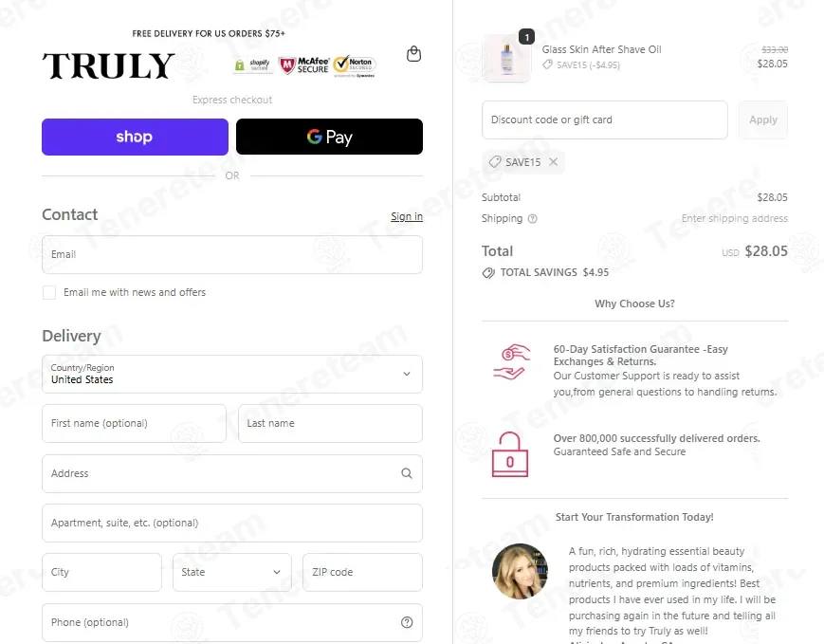Check out using Google Pay

point(329,137)
